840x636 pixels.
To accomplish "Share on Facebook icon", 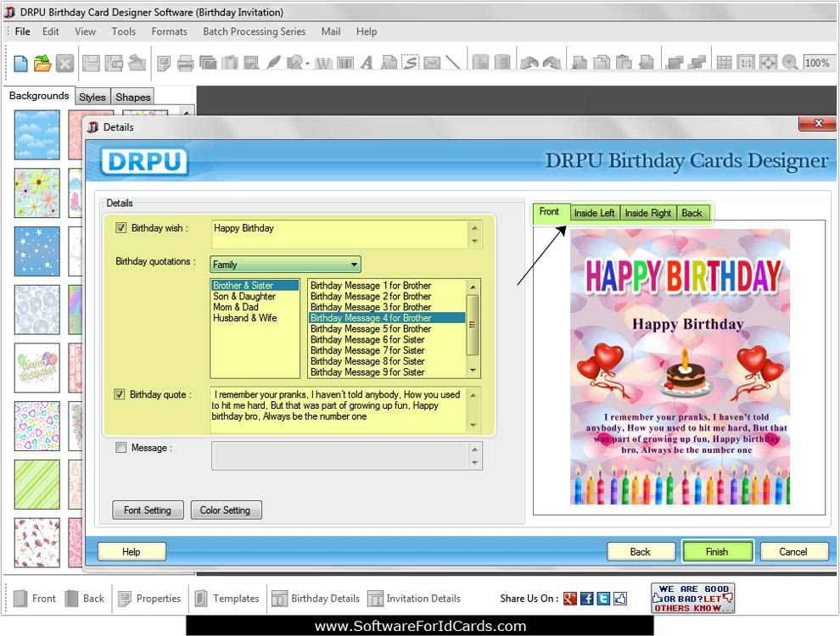I will click(x=586, y=599).
